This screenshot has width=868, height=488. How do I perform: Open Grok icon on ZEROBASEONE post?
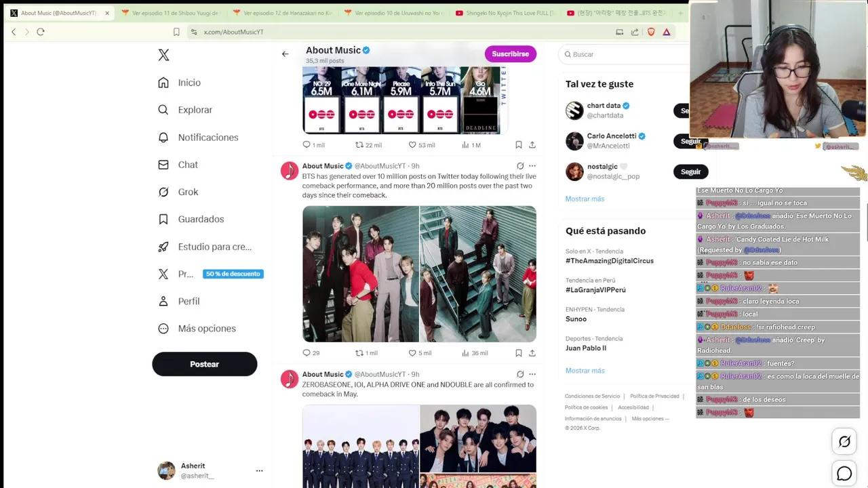[520, 373]
